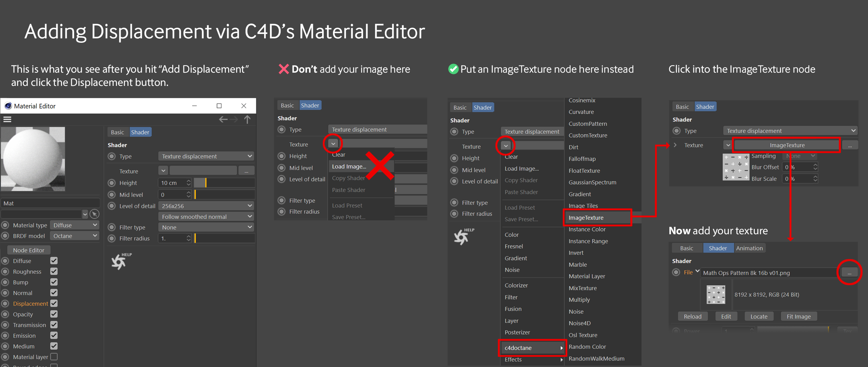Click the Node Editor button
The image size is (868, 367).
[x=28, y=250]
